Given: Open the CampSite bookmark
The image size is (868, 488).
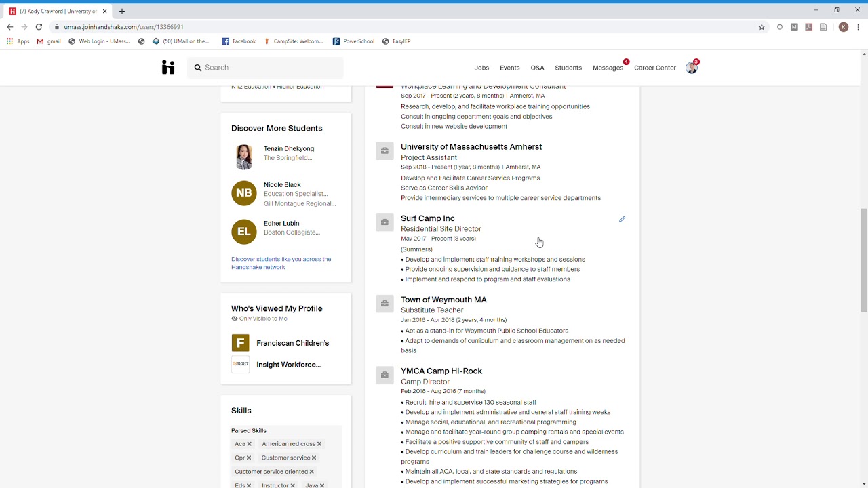Looking at the screenshot, I should [x=293, y=41].
